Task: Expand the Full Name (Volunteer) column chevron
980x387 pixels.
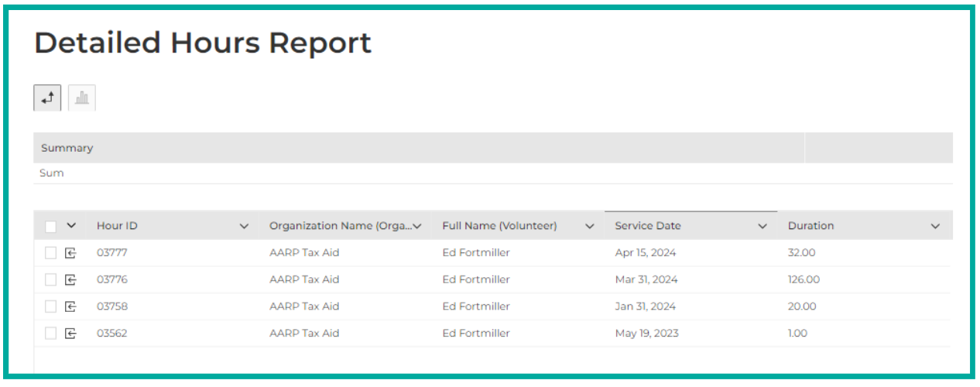Action: [590, 227]
